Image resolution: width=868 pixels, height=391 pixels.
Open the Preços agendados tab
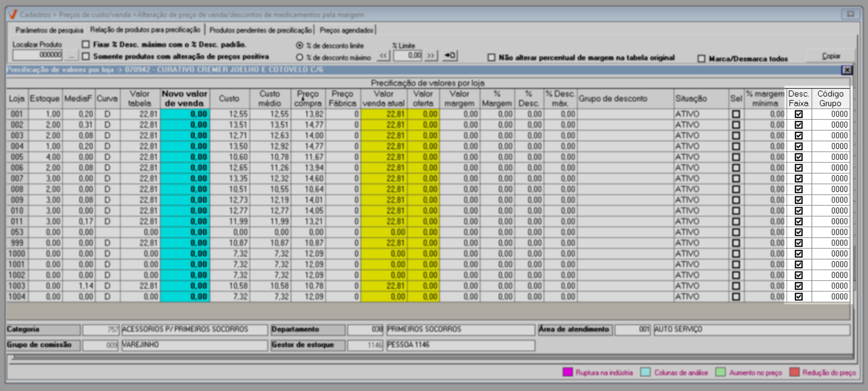346,30
